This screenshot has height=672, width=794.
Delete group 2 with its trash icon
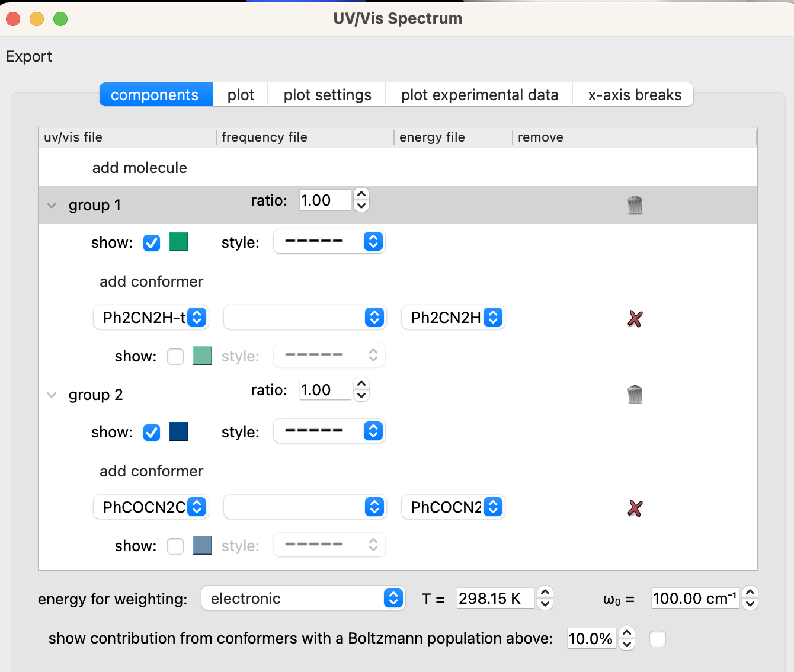pyautogui.click(x=635, y=395)
